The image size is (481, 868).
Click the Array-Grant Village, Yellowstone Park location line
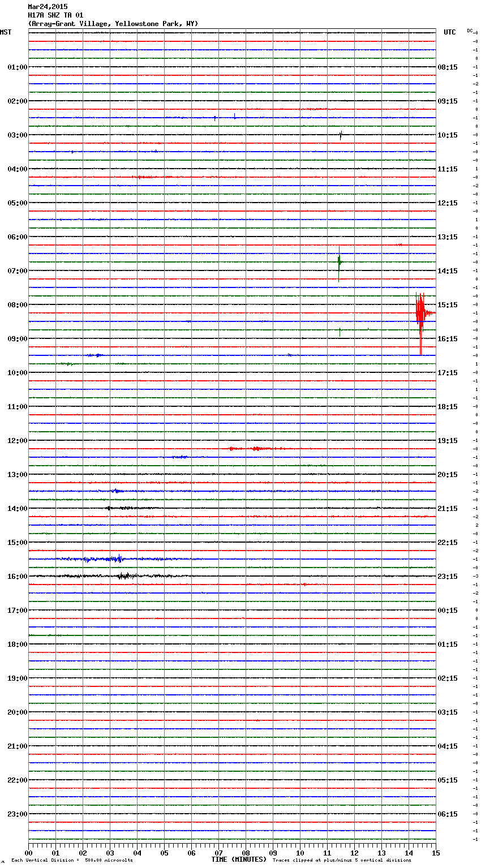[x=113, y=24]
